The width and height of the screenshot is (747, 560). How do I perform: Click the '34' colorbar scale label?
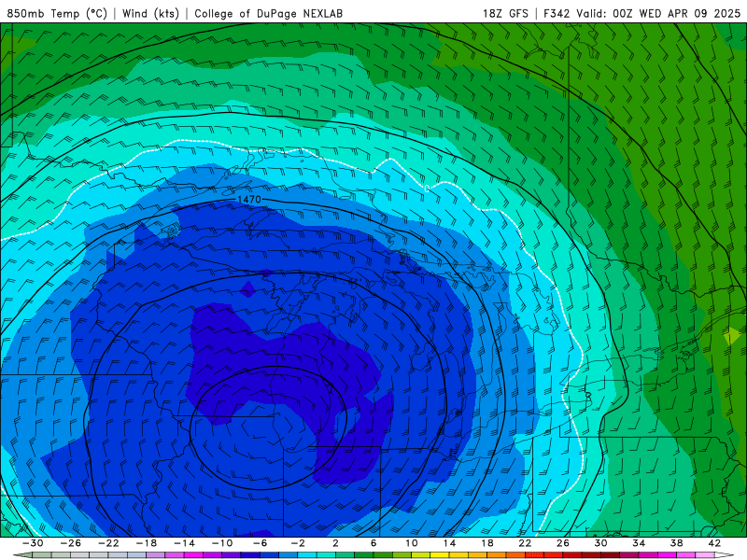point(639,543)
